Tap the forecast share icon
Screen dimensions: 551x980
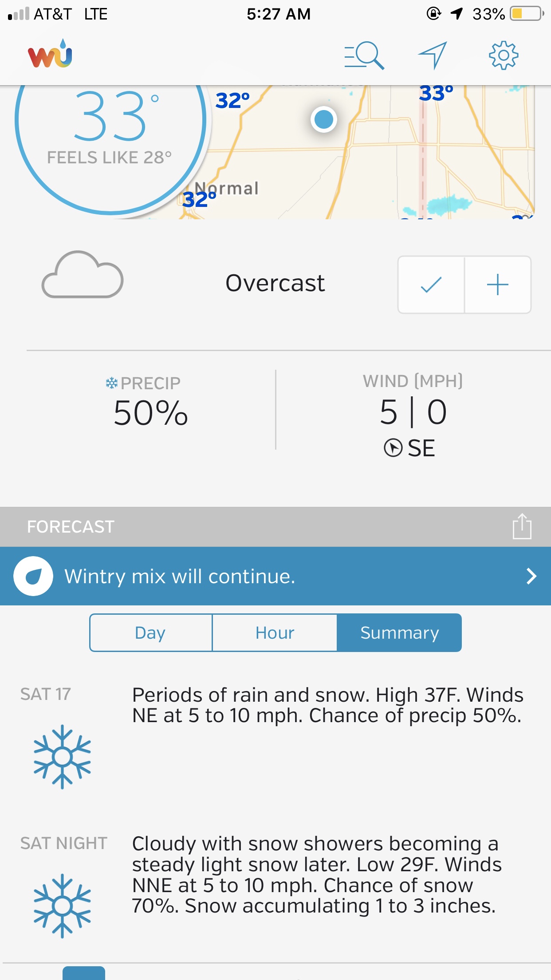click(522, 526)
